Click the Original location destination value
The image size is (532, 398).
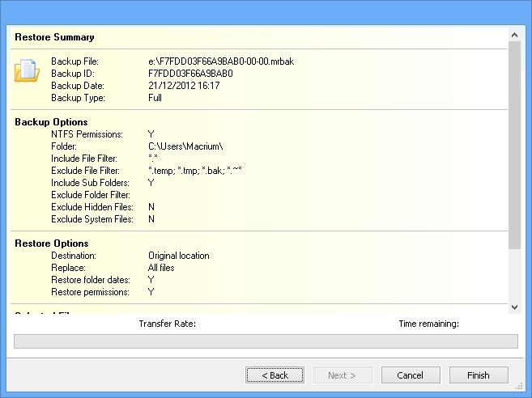tap(178, 256)
